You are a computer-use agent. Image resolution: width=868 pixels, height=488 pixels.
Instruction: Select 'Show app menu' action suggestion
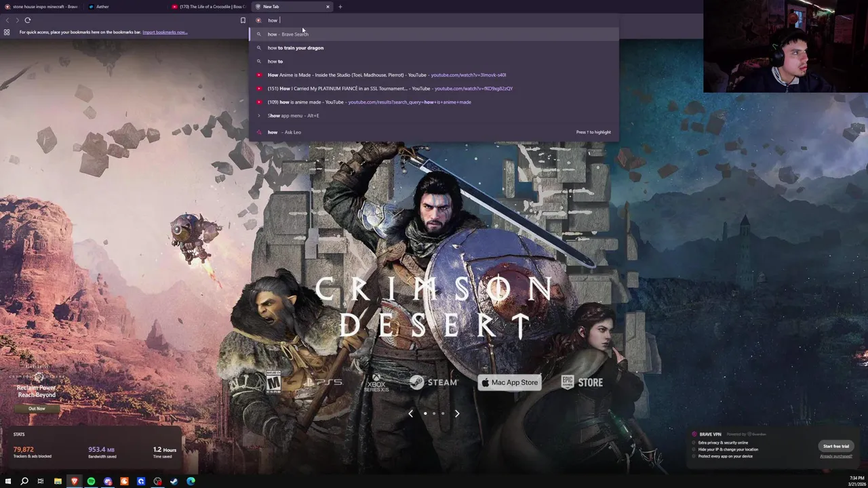tap(434, 115)
